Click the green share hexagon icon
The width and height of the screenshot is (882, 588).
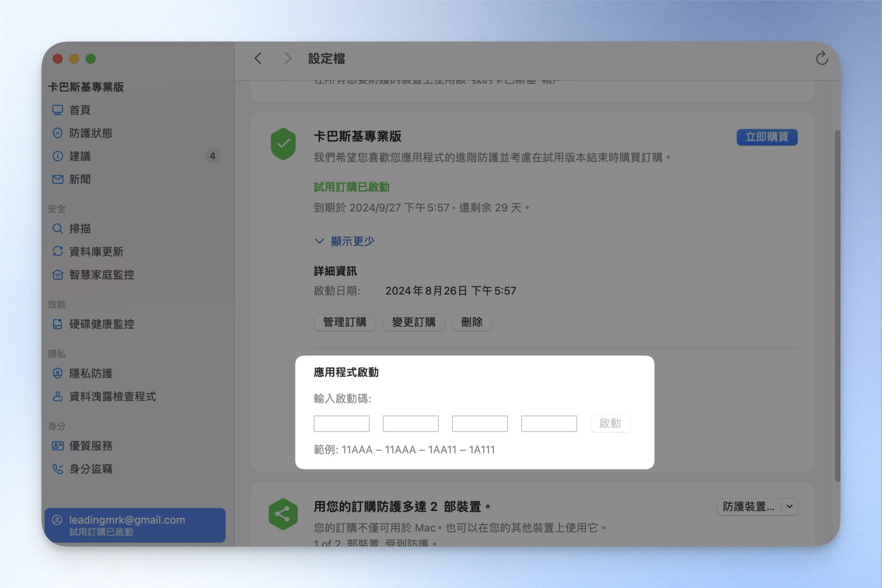pyautogui.click(x=283, y=514)
